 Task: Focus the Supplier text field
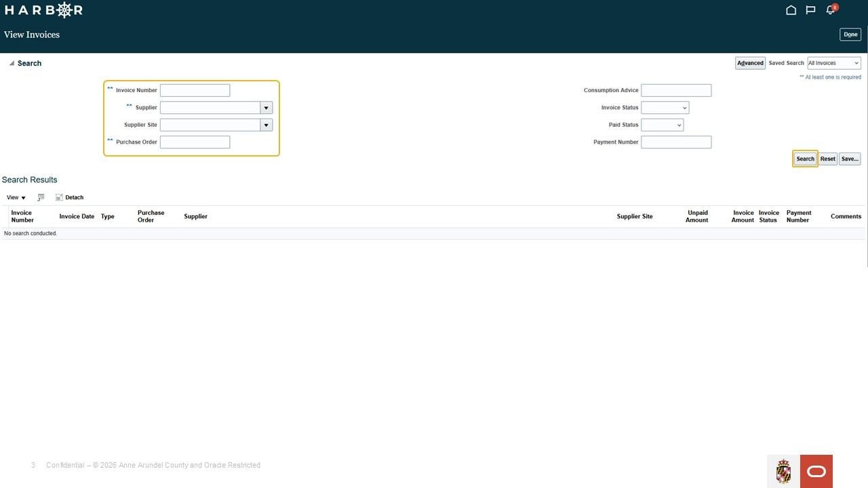210,108
